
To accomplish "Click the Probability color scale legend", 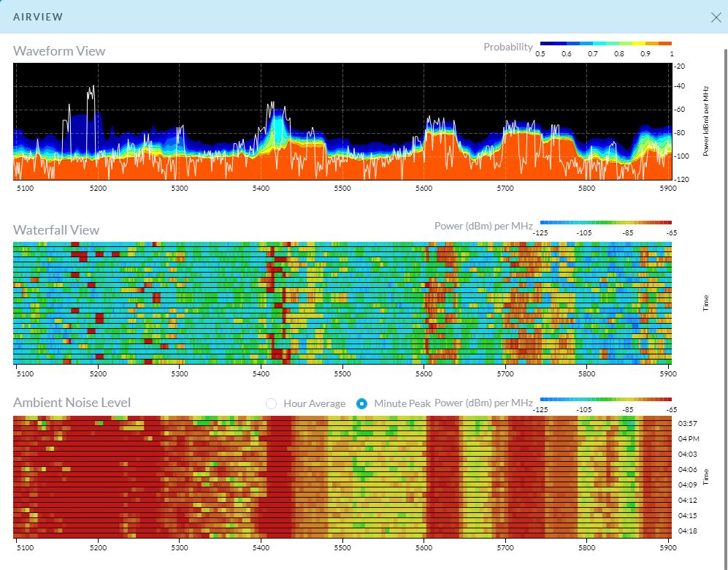I will point(605,45).
